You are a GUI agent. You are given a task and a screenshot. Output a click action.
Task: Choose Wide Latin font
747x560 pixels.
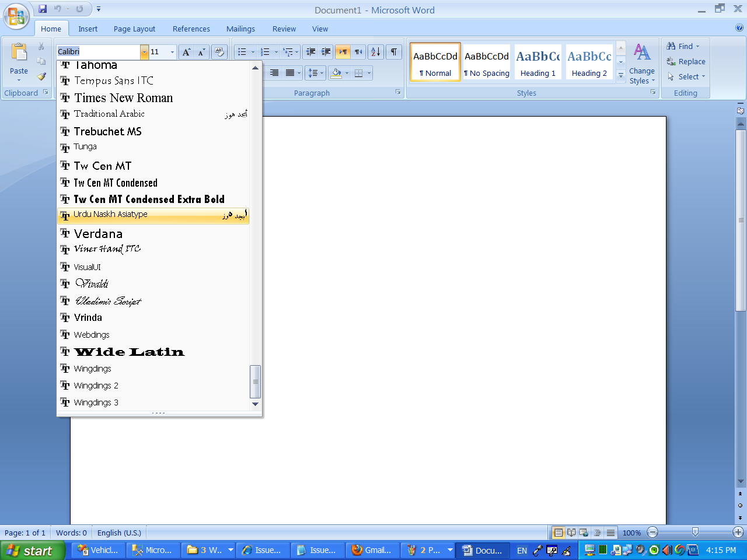[x=154, y=352]
